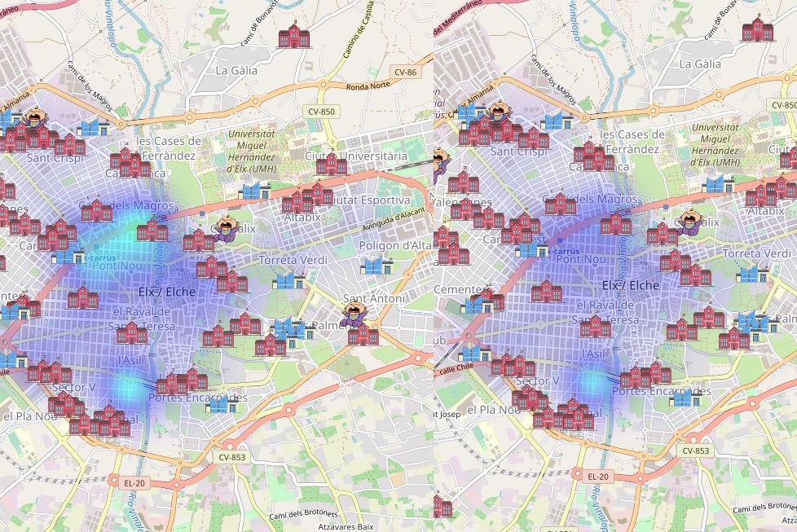Image resolution: width=797 pixels, height=532 pixels.
Task: Open right map's crying face marker near Altabix
Action: 691,222
